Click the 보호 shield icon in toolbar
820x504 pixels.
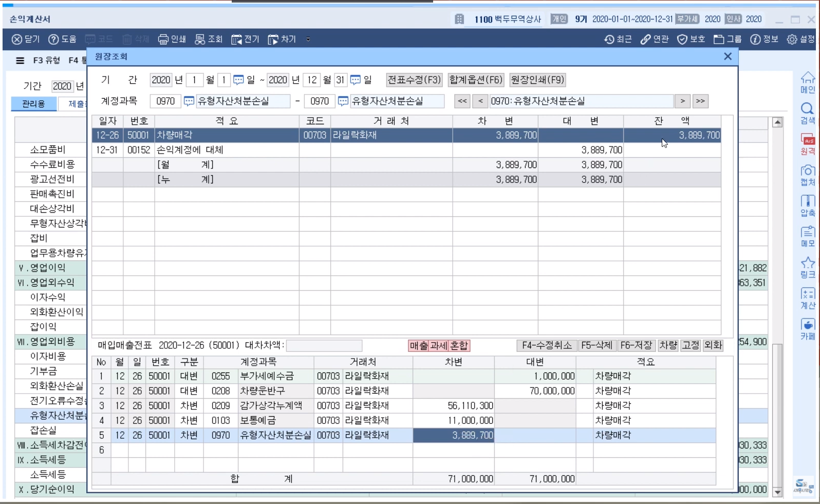pyautogui.click(x=682, y=40)
